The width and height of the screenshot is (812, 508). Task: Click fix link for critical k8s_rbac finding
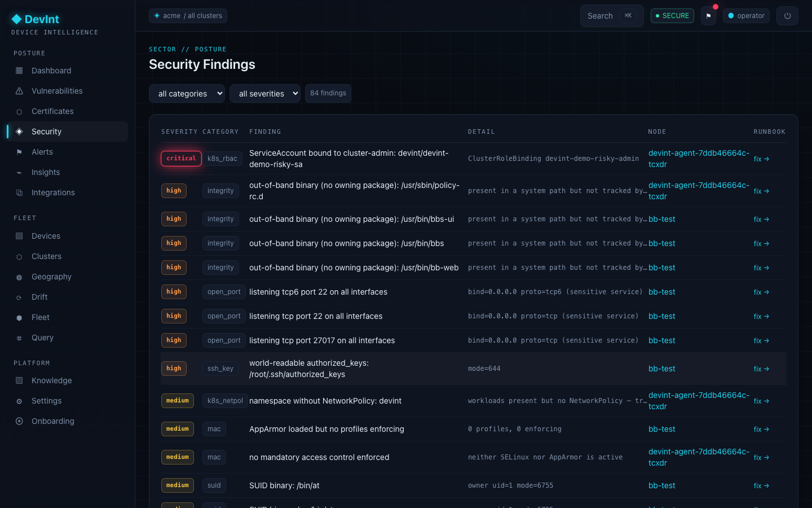761,159
